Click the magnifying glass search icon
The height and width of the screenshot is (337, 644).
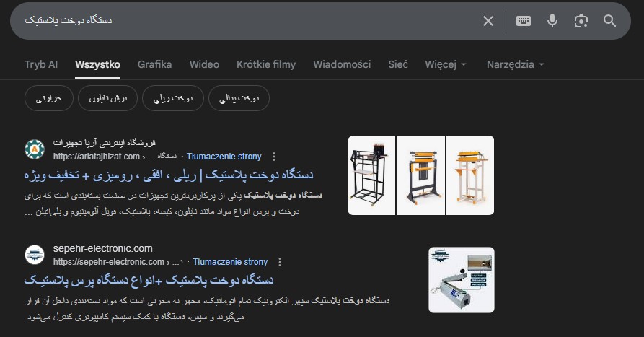[609, 21]
